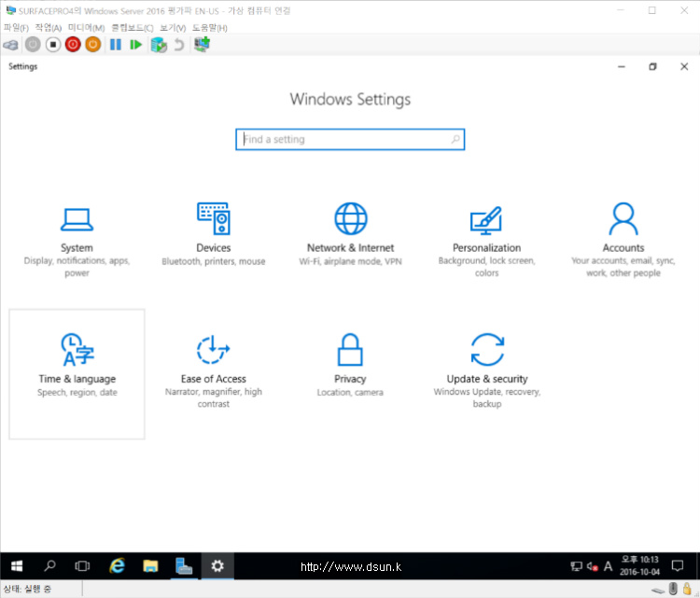Click 'Narrator, magnifier, high contrast' text
The height and width of the screenshot is (598, 700).
(x=214, y=397)
